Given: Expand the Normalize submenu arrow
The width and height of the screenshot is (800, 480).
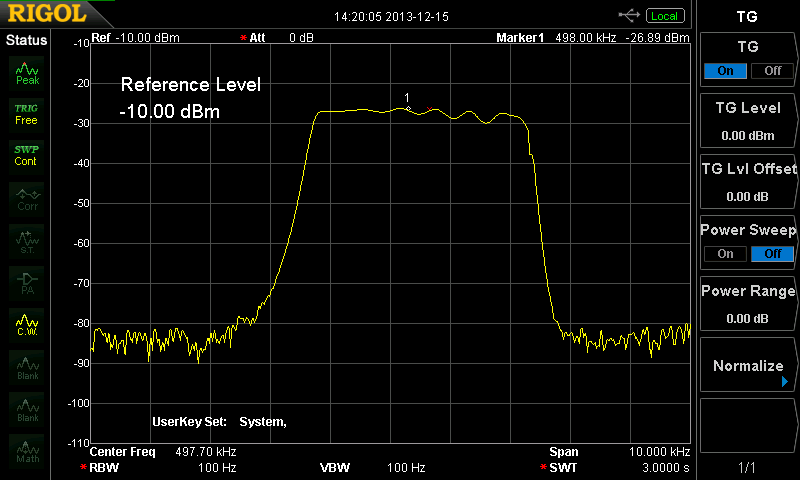Looking at the screenshot, I should click(785, 381).
